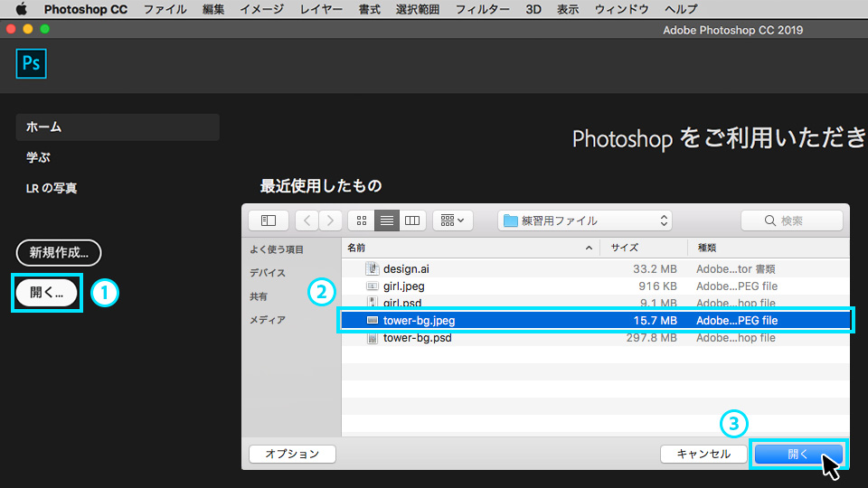Screen dimensions: 868x488
Task: Switch to icon grid view
Action: (x=362, y=221)
